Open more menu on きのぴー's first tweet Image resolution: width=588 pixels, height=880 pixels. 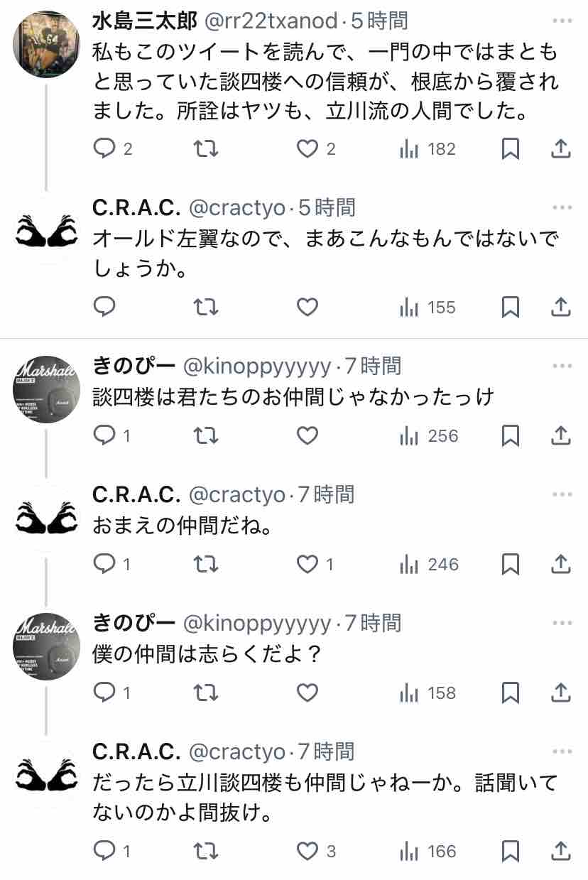pos(562,366)
